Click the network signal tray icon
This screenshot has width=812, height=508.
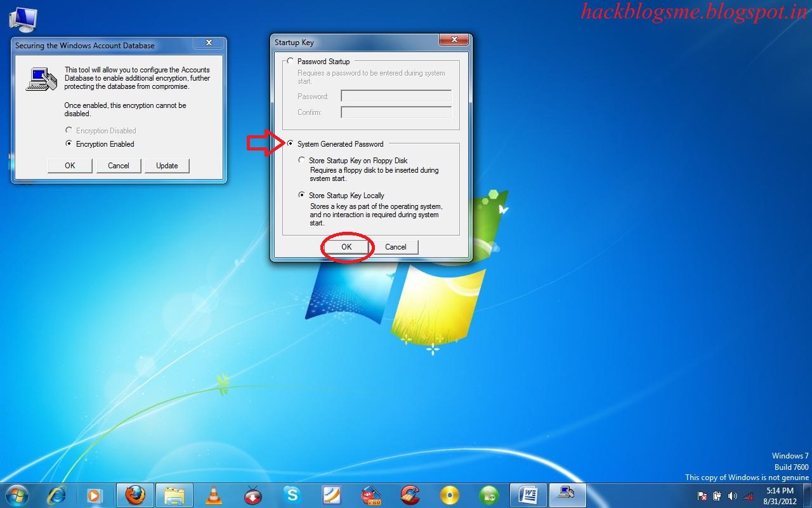748,495
